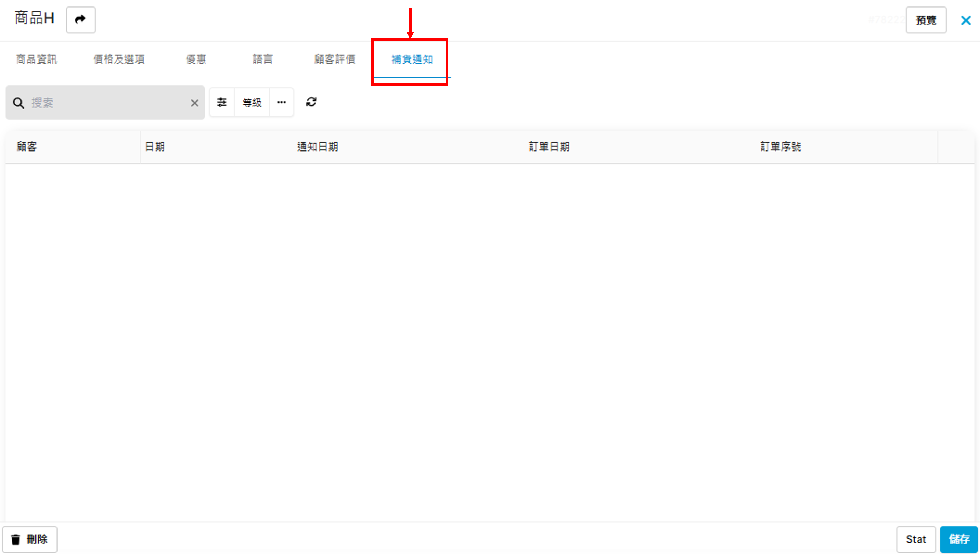Click the magnifier search icon

(x=18, y=103)
